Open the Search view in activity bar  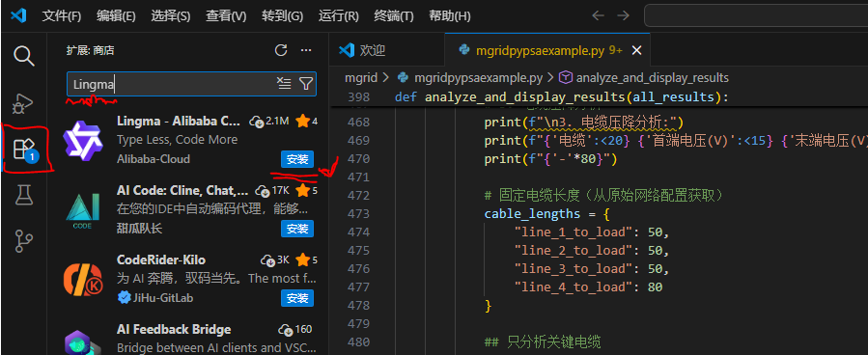coord(24,56)
